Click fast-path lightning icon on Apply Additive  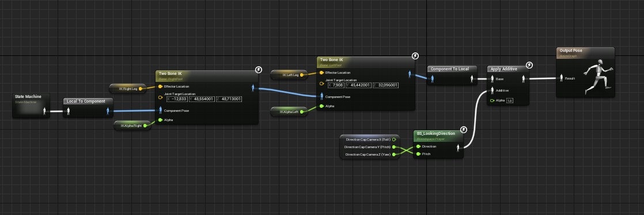coord(529,65)
